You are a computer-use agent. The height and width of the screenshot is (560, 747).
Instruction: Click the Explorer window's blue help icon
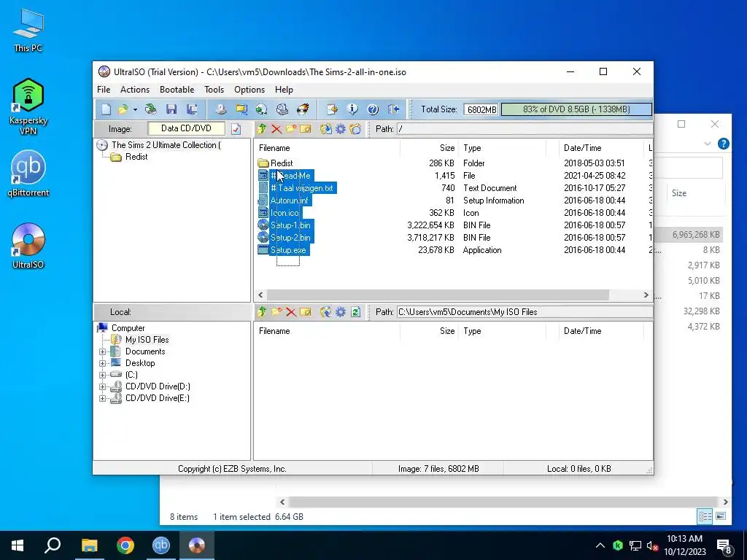click(723, 144)
